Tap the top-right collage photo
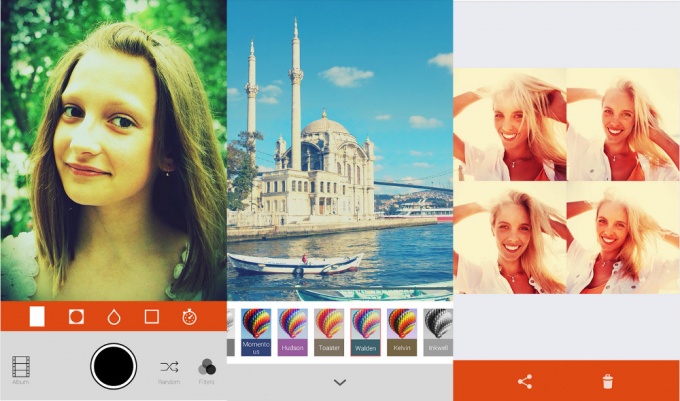This screenshot has height=401, width=680. 623,124
